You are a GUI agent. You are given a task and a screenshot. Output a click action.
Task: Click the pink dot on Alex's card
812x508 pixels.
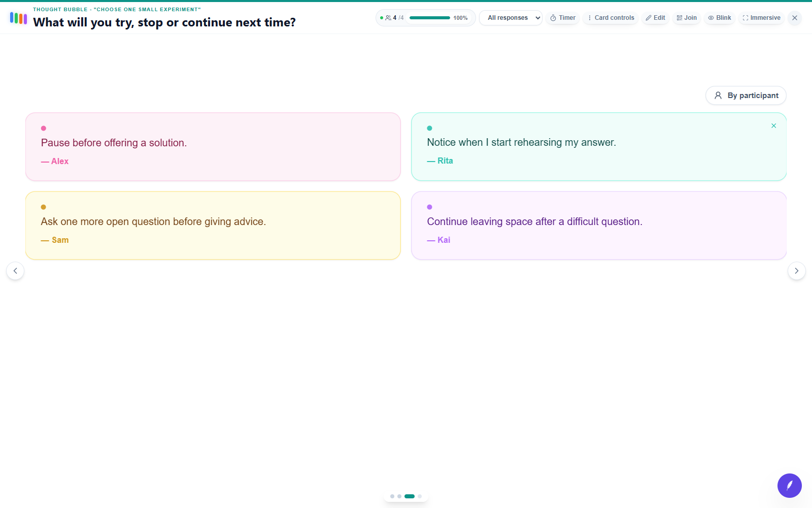pos(44,128)
